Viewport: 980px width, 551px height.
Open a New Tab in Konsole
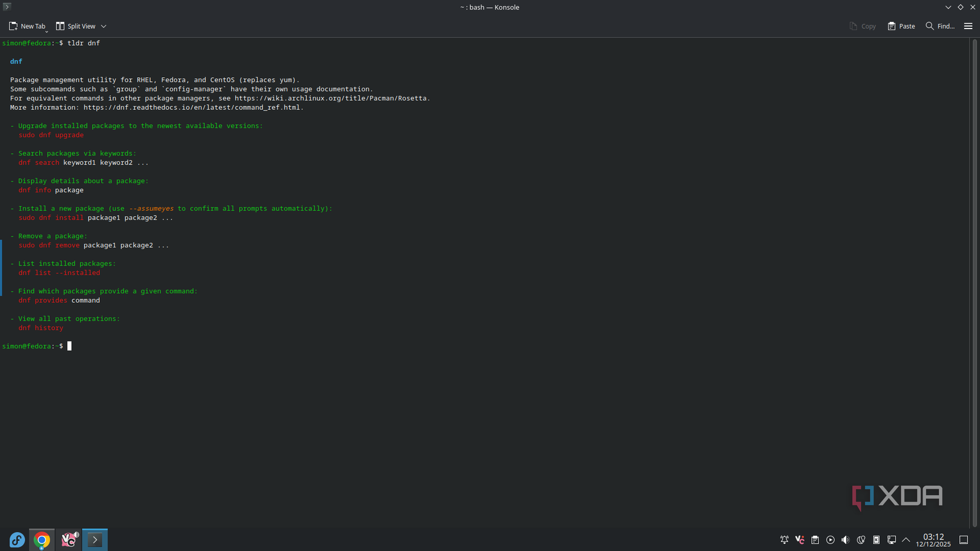27,26
